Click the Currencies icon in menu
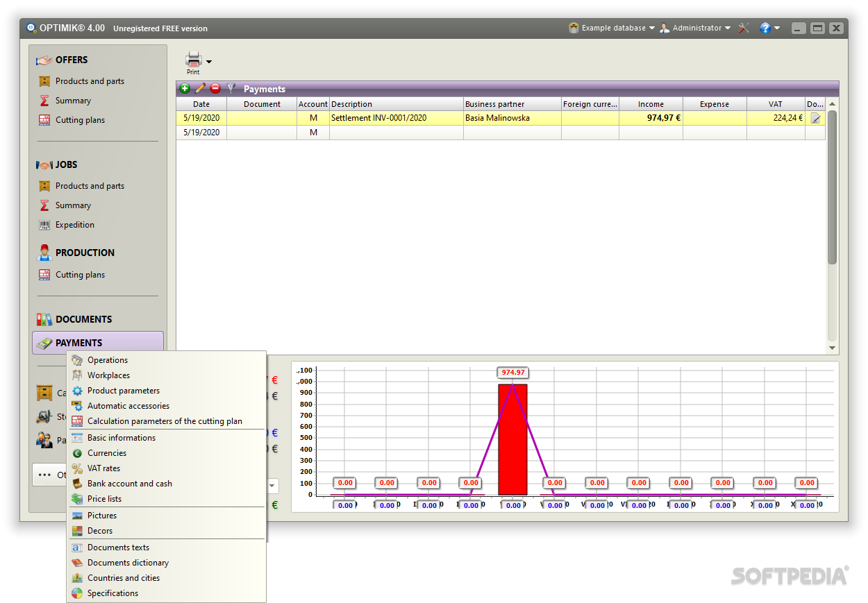This screenshot has height=603, width=868. 77,453
